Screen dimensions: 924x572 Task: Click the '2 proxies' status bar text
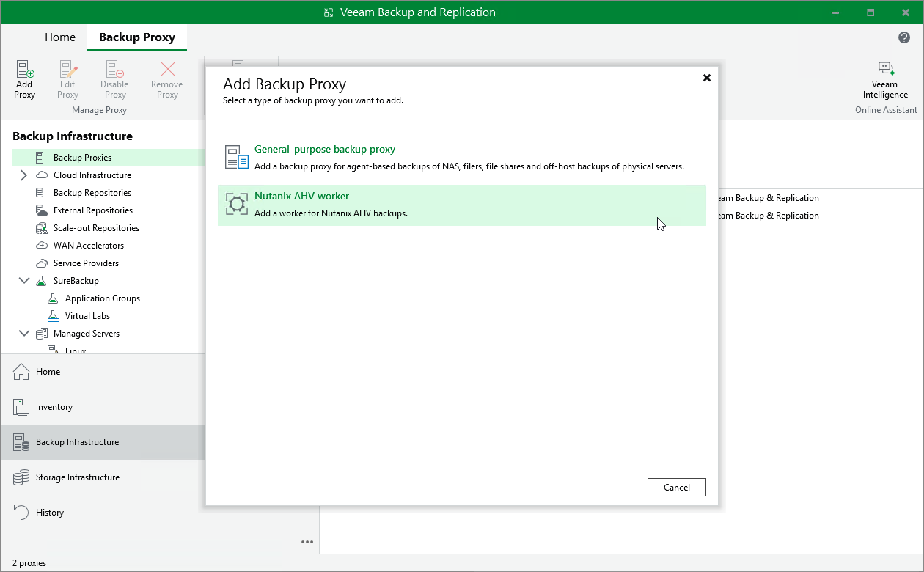29,563
